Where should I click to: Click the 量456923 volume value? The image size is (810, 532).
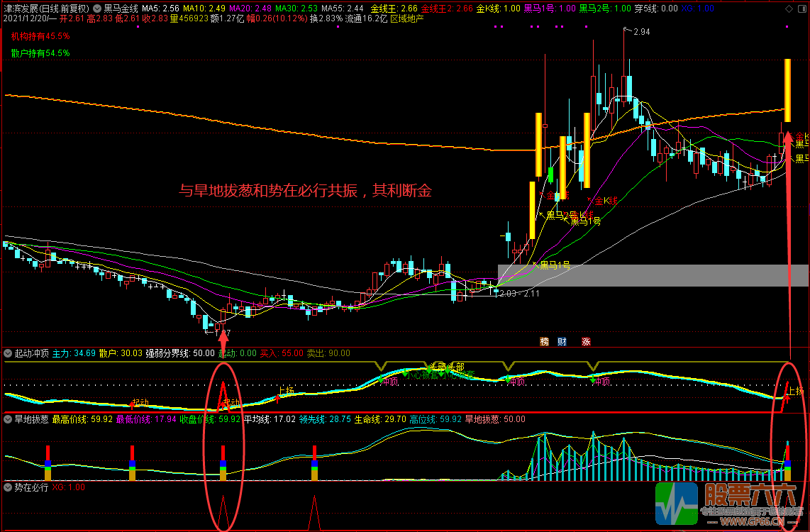(189, 18)
